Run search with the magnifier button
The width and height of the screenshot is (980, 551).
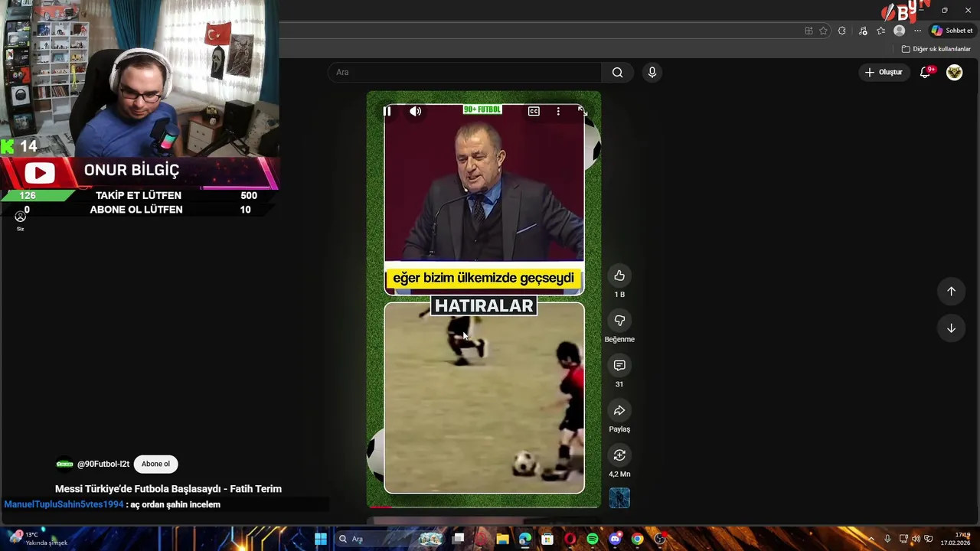tap(617, 72)
